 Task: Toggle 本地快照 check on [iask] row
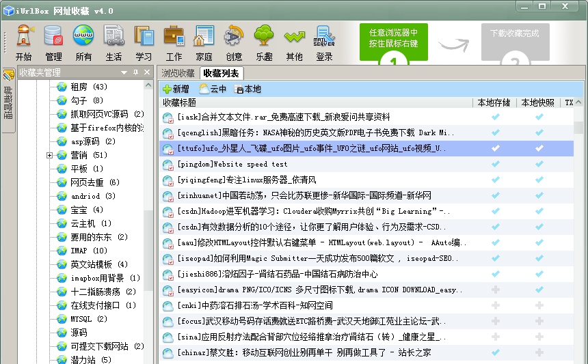pos(539,117)
